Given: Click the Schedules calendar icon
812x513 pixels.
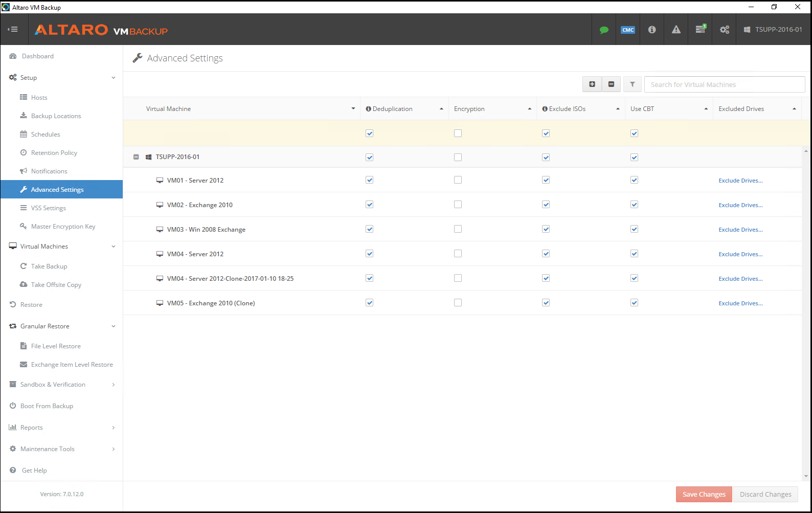Looking at the screenshot, I should 24,134.
